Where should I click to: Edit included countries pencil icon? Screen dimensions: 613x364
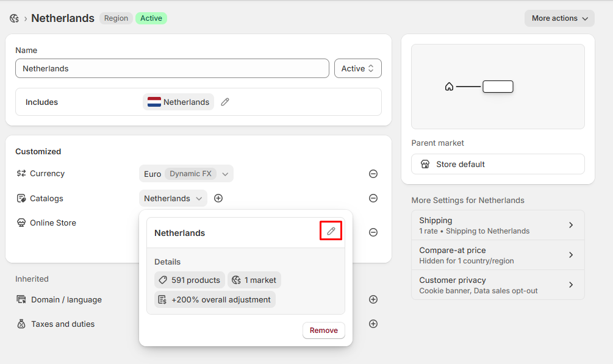225,102
